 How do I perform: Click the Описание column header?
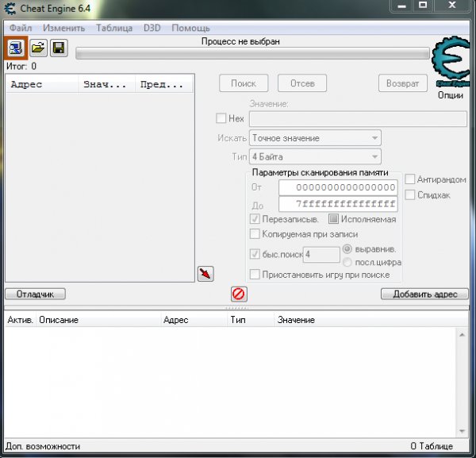[98, 320]
